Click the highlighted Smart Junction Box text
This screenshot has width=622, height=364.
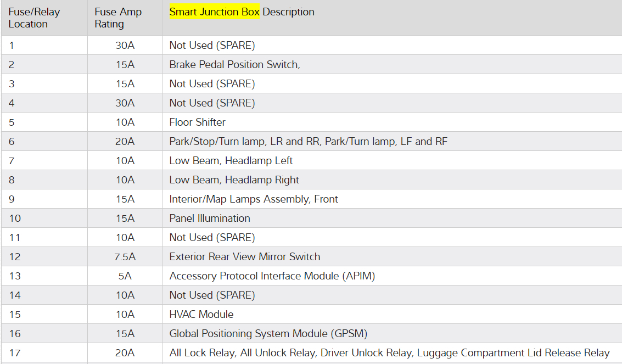(x=214, y=12)
